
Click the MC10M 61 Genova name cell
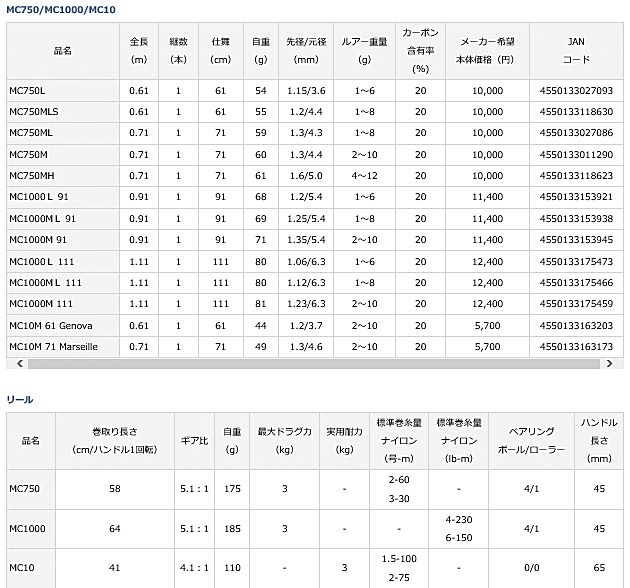point(63,326)
